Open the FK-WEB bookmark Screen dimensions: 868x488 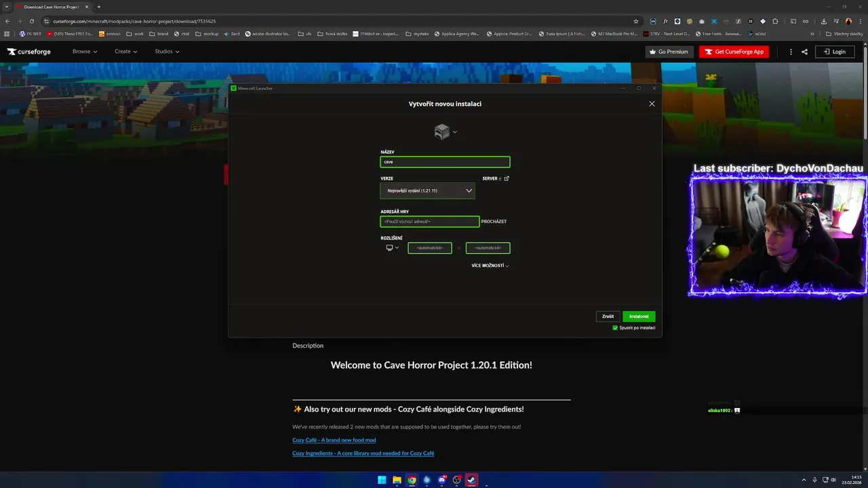click(31, 33)
